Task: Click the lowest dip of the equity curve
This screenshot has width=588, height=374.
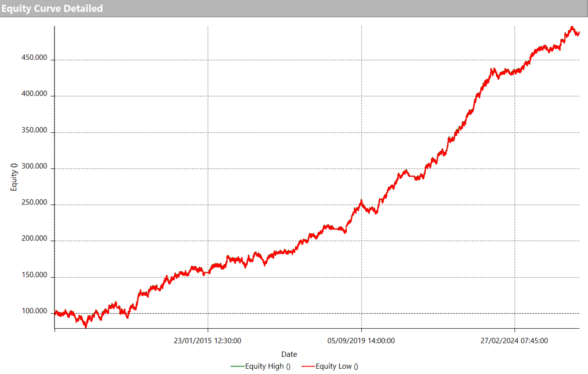Action: click(86, 327)
